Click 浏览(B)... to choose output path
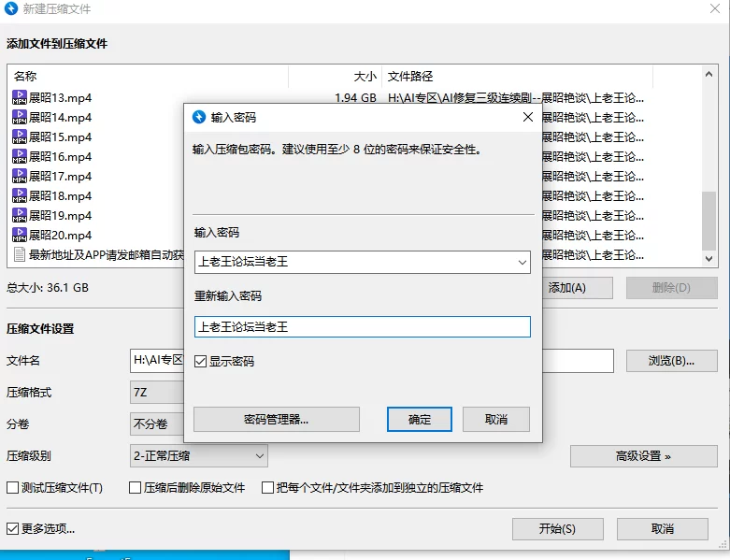The width and height of the screenshot is (730, 560). pos(671,361)
